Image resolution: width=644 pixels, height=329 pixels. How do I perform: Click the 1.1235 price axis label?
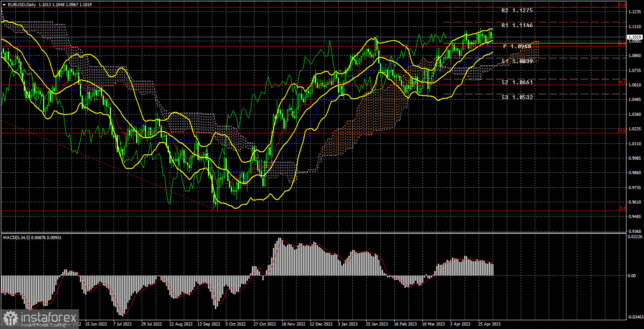point(634,12)
